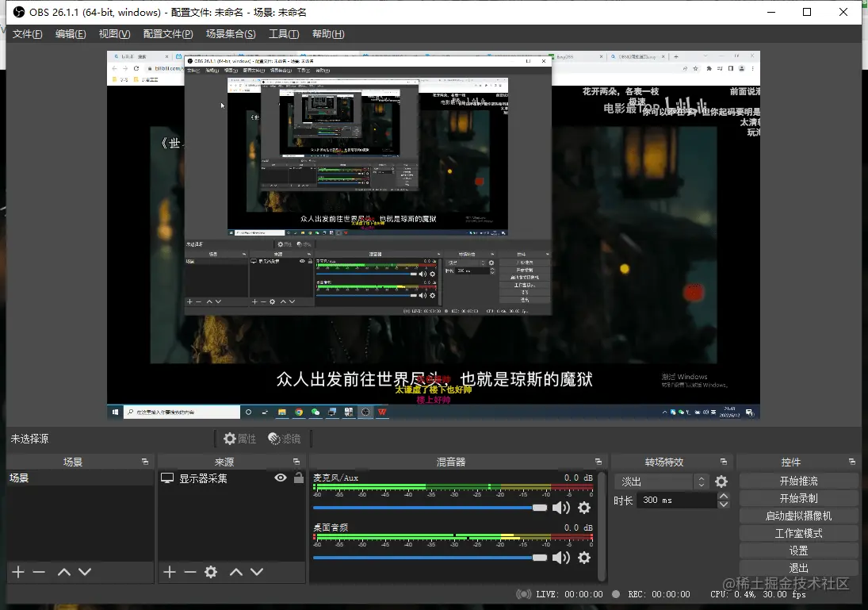This screenshot has width=868, height=610.
Task: Click the LIVE: 00:00:00 status text
Action: click(569, 594)
